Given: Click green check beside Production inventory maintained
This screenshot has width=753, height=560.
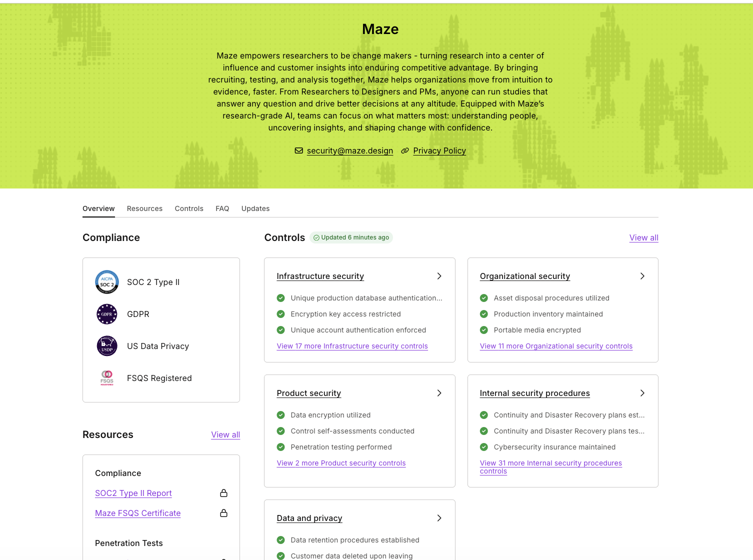Looking at the screenshot, I should click(x=484, y=314).
